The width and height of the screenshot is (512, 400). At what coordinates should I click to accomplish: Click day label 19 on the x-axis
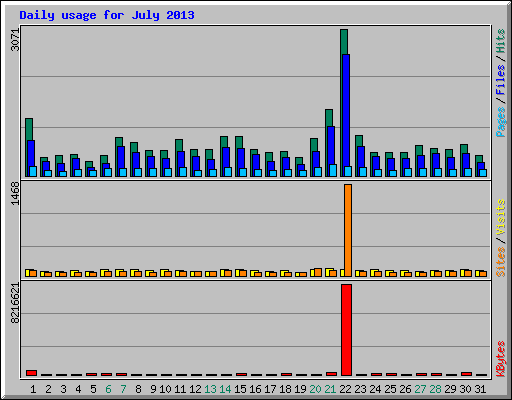tap(300, 389)
